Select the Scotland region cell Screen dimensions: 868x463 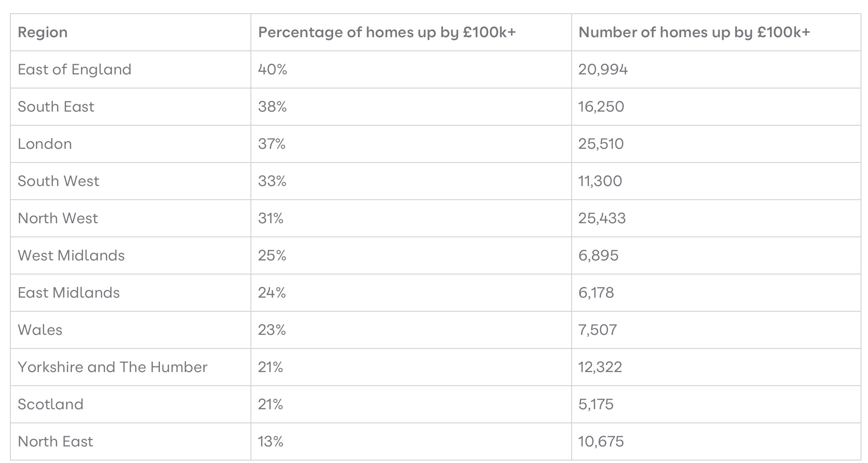pyautogui.click(x=50, y=404)
